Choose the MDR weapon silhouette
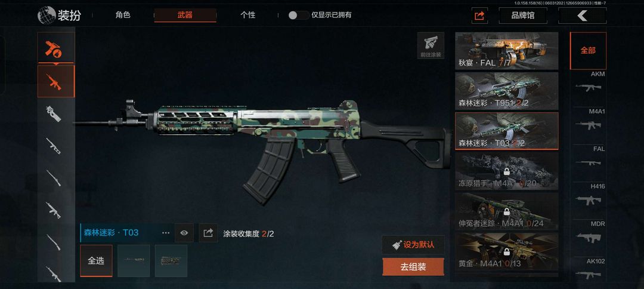The width and height of the screenshot is (644, 289). (588, 235)
